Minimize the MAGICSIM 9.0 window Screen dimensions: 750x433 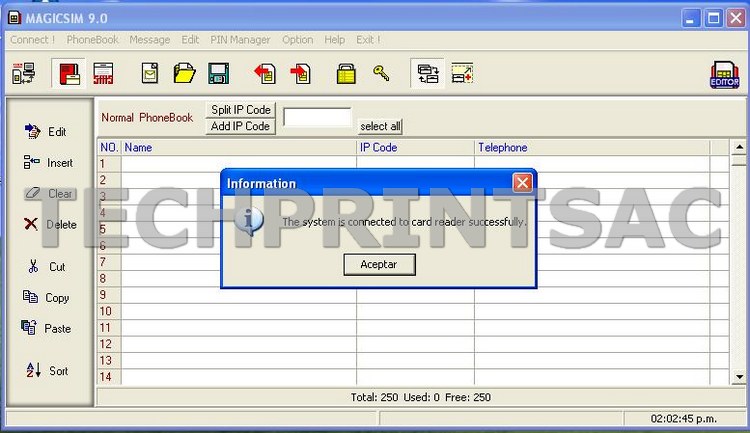690,19
